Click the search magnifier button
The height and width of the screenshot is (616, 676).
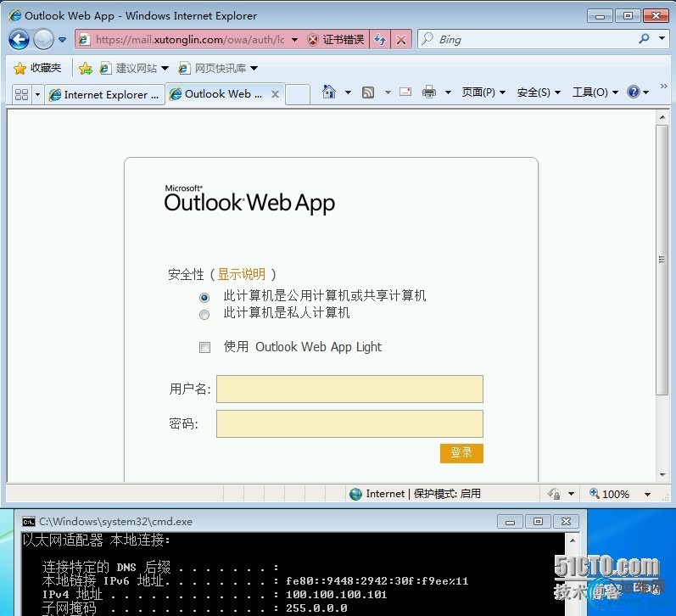[644, 39]
